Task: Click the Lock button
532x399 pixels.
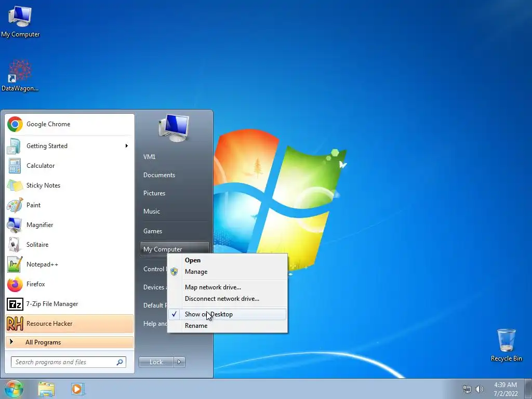Action: pyautogui.click(x=156, y=362)
